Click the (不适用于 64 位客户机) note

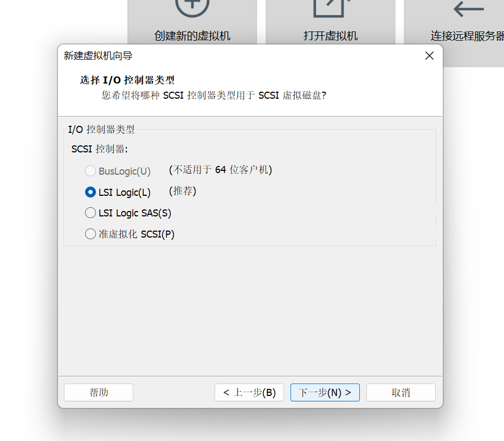221,170
